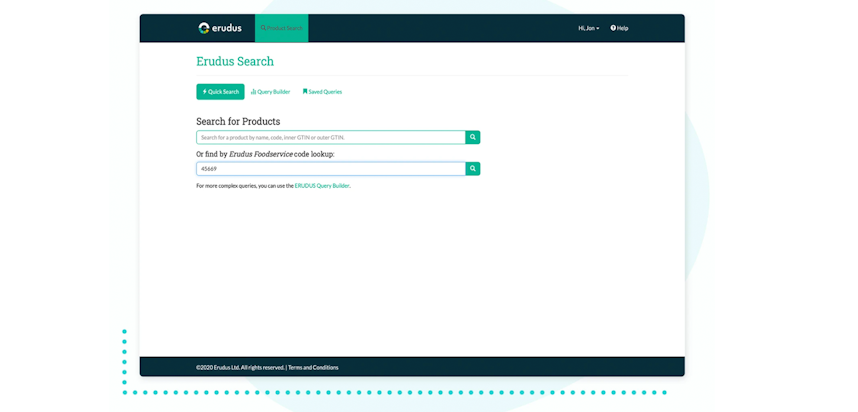This screenshot has width=858, height=412.
Task: Focus the Foodservice code lookup field
Action: (331, 169)
